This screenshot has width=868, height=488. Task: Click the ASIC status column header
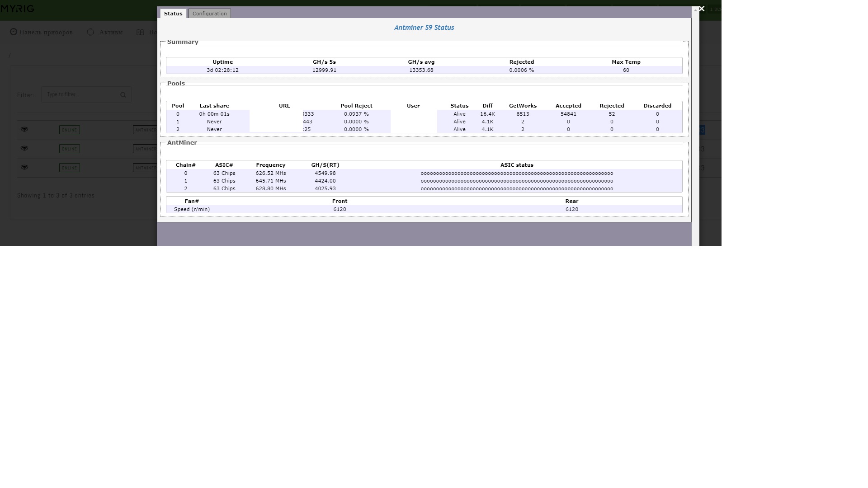(517, 165)
